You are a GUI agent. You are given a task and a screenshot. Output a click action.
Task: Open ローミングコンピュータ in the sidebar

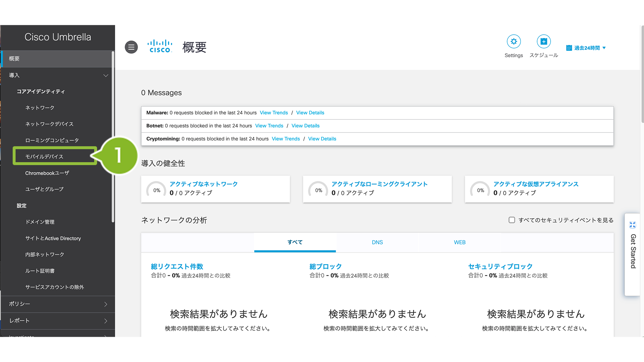pyautogui.click(x=52, y=140)
